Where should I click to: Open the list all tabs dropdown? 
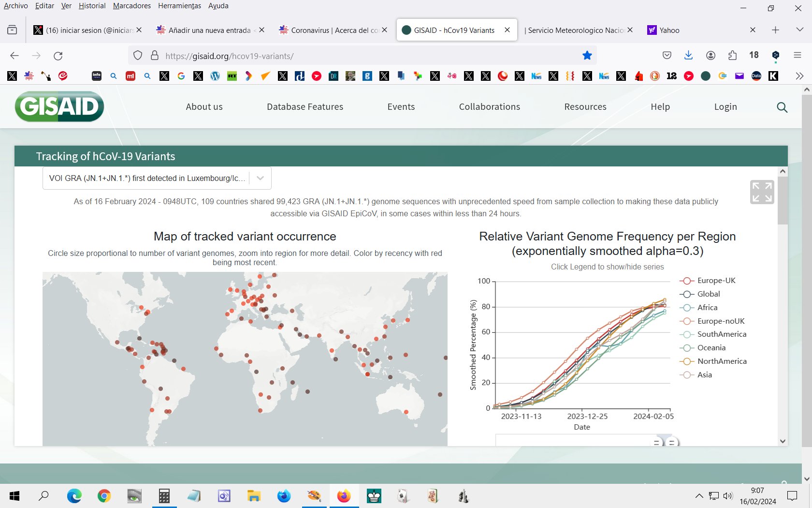click(799, 30)
